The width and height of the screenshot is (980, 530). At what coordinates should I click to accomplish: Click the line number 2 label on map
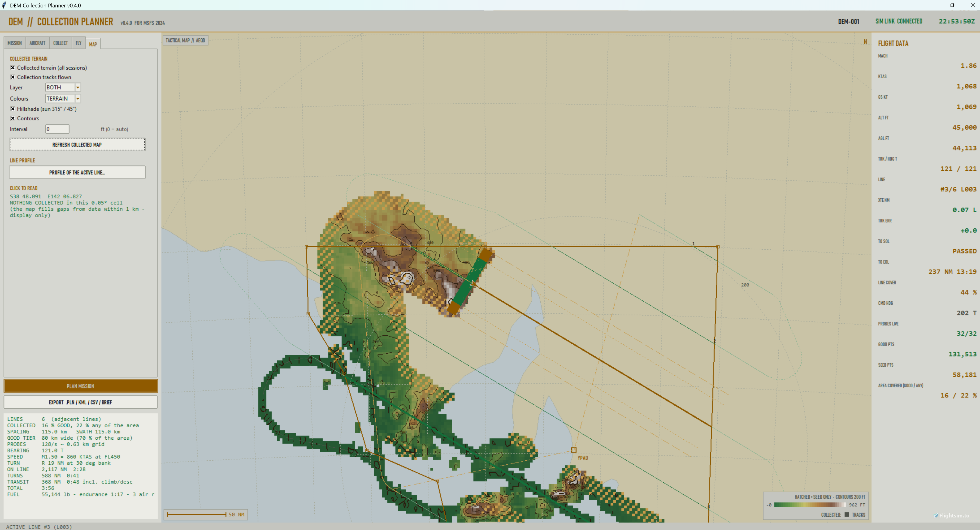(715, 341)
